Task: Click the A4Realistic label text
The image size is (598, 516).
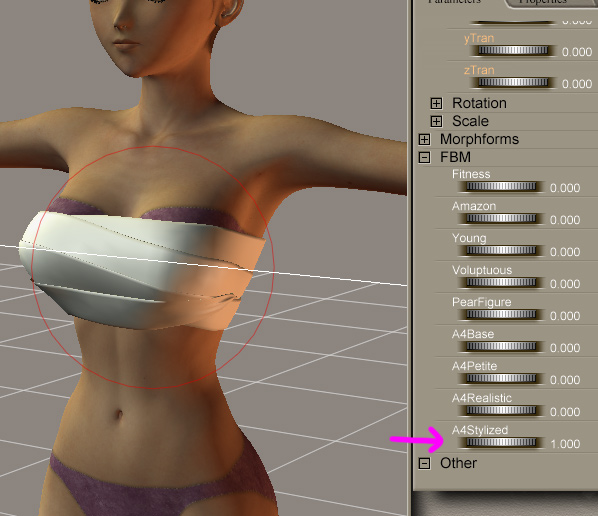Action: coord(482,399)
